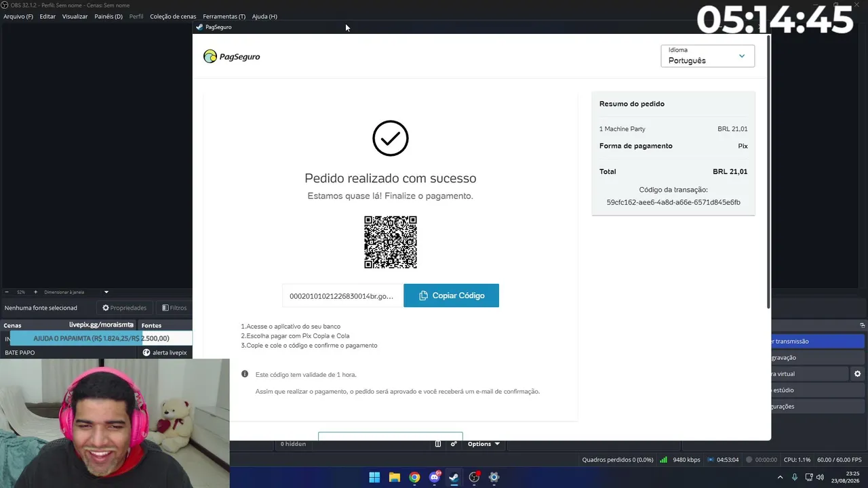Select the alerta livepix source

(x=166, y=352)
